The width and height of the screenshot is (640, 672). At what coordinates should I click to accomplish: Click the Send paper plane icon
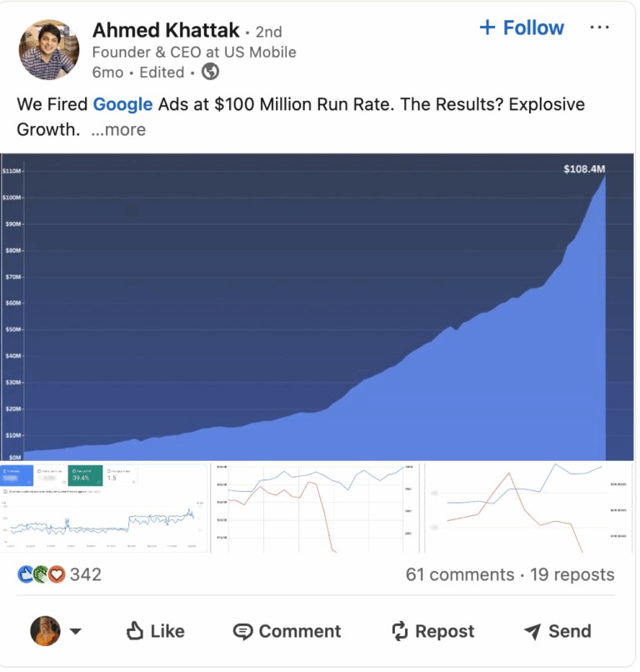532,631
